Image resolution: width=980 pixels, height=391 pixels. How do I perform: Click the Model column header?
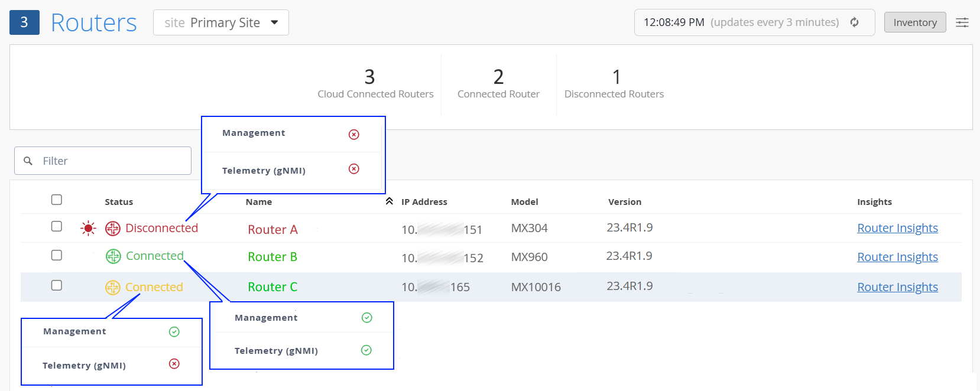tap(524, 202)
